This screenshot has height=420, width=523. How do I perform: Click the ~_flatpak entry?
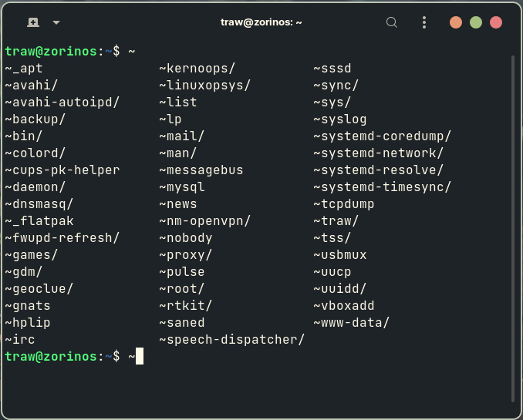(39, 221)
